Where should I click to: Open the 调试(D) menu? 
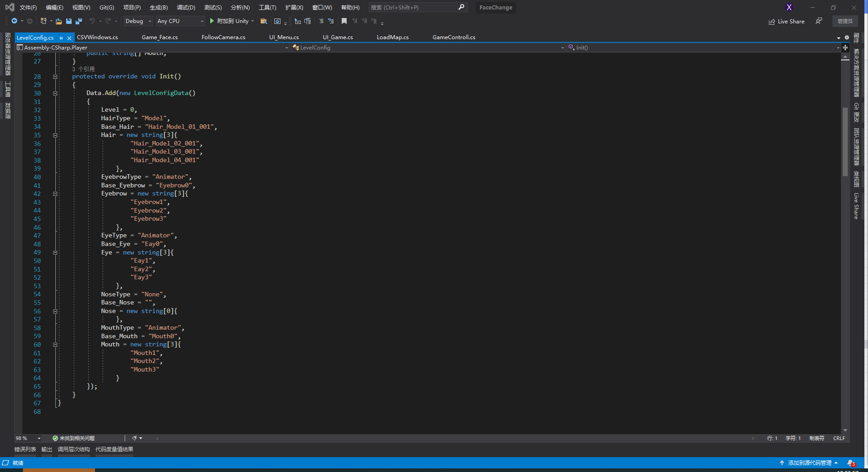tap(186, 7)
